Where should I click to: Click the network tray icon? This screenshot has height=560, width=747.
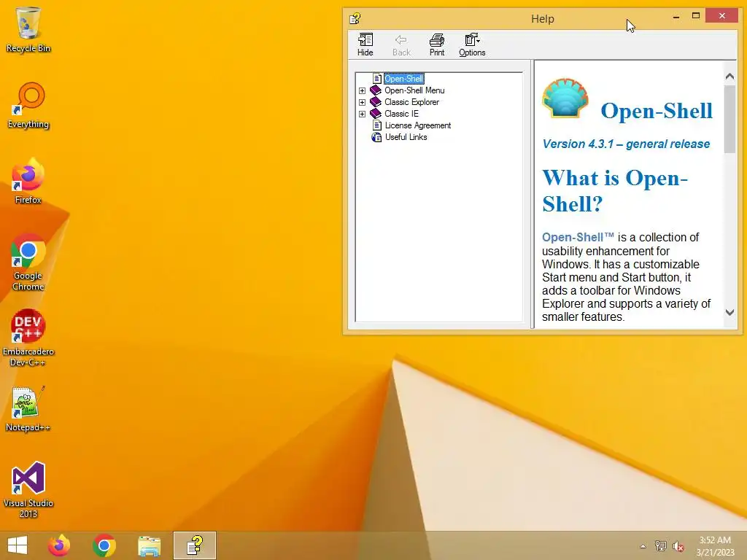point(660,545)
